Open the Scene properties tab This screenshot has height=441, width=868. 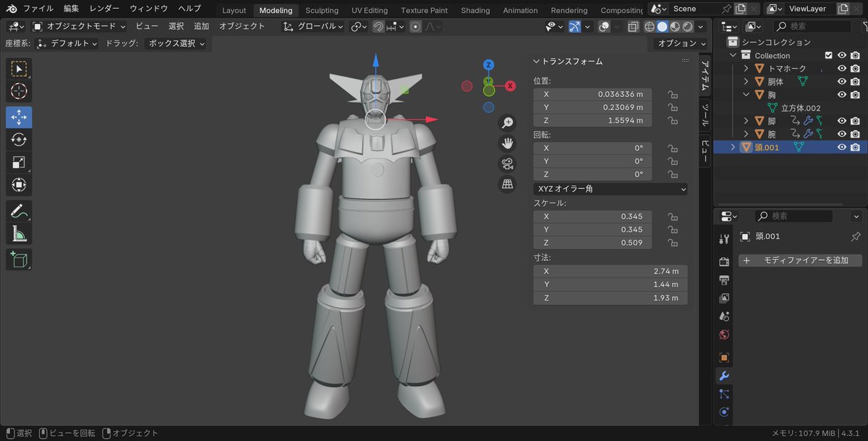coord(724,316)
